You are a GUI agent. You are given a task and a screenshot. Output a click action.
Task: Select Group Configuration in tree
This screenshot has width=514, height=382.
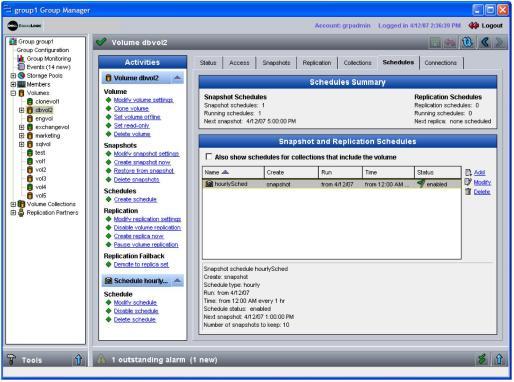(x=43, y=50)
